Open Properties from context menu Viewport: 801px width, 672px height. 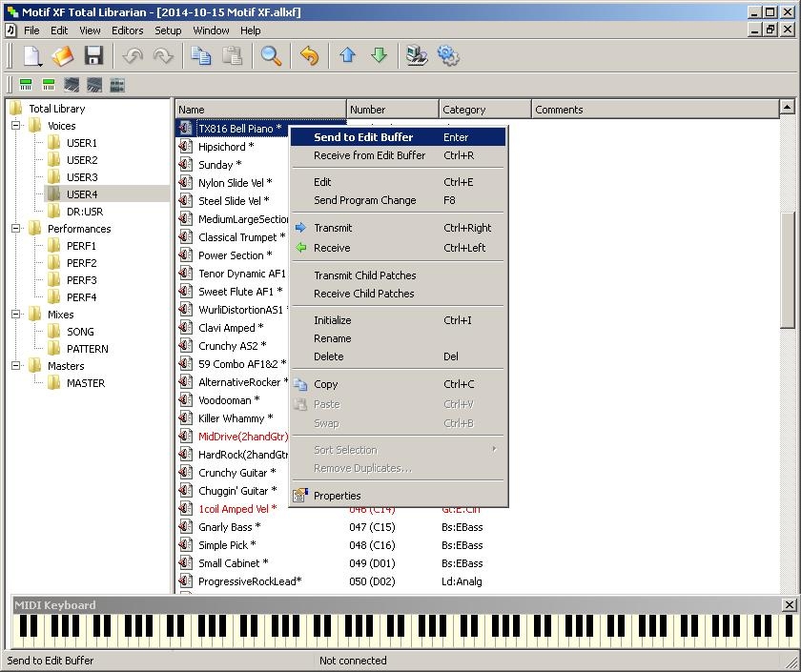(398, 496)
